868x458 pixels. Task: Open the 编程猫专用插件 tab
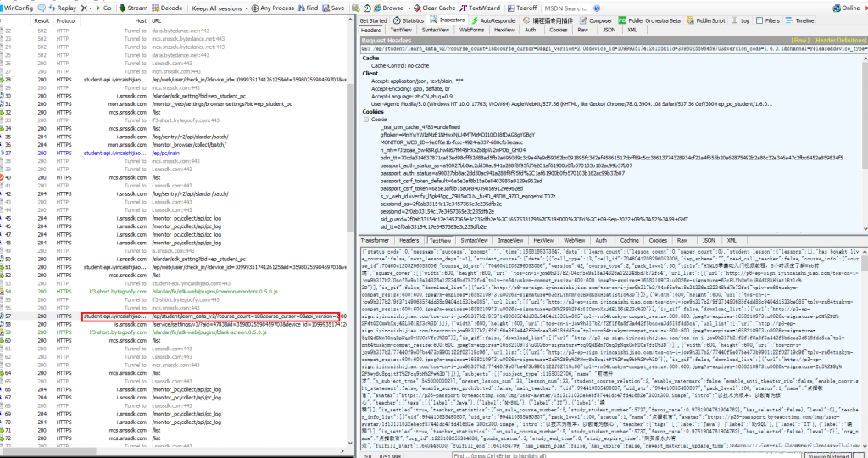(548, 20)
